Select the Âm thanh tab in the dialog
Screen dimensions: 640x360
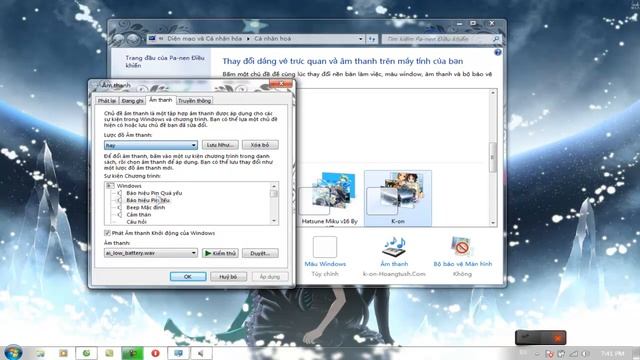pyautogui.click(x=160, y=100)
